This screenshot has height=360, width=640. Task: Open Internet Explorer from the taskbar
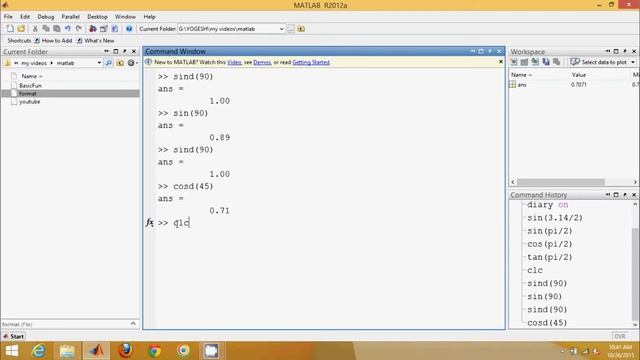[38, 351]
